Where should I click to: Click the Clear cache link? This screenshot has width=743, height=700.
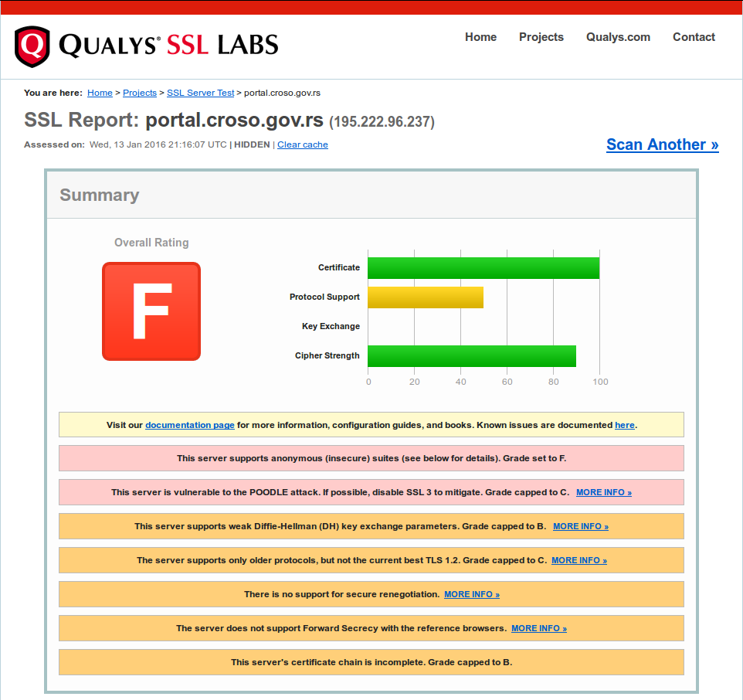coord(303,144)
